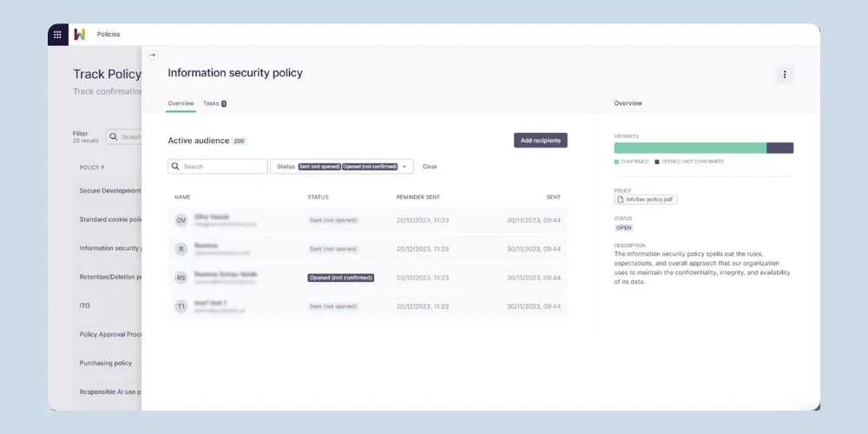Image resolution: width=868 pixels, height=434 pixels.
Task: Select Purchasing policy in background list
Action: 106,364
